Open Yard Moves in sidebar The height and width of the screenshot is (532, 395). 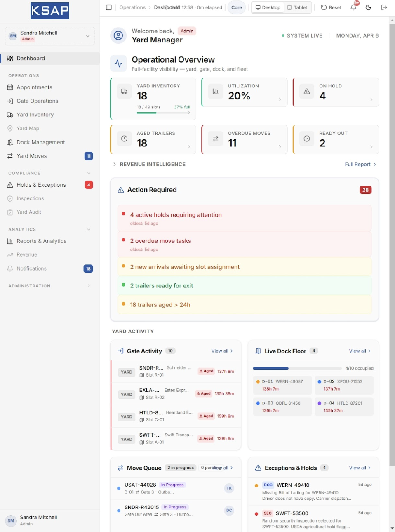(x=50, y=156)
